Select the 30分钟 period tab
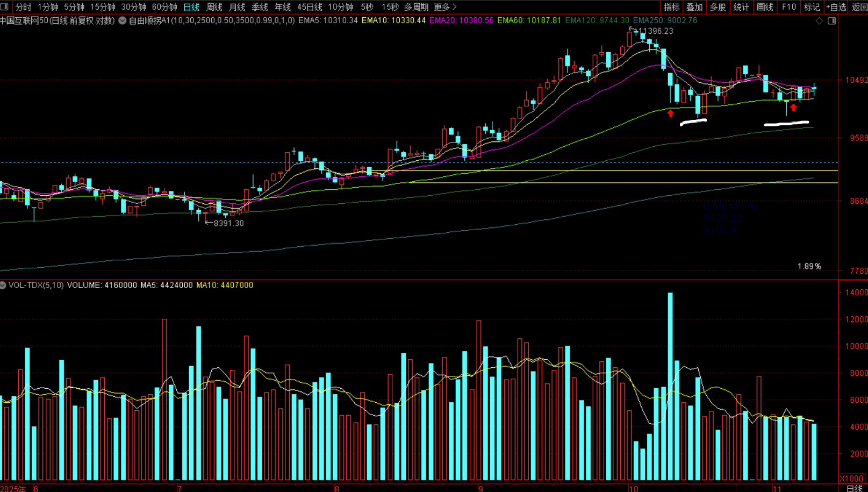Image resolution: width=868 pixels, height=492 pixels. point(133,7)
